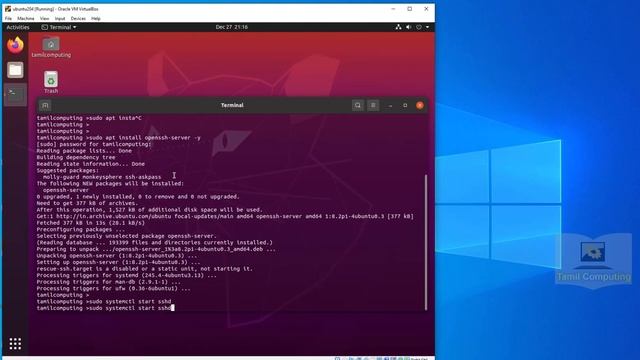Click the power icon in the top bar
Screen dimensions: 640x360
click(x=419, y=27)
